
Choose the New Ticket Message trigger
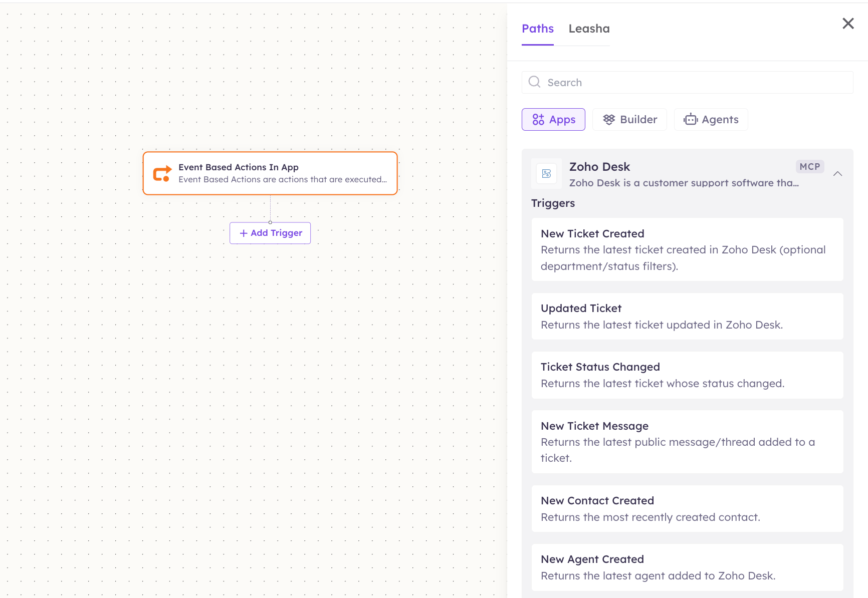pos(687,442)
